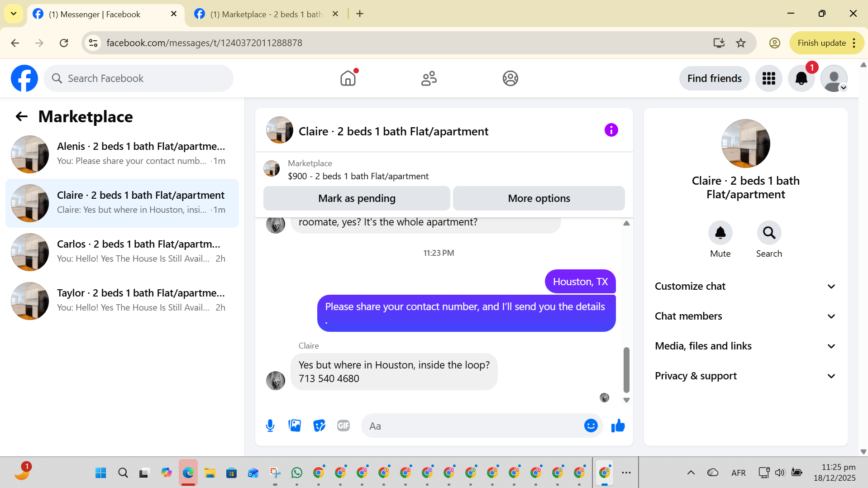
Task: Open the Groups icon in top navigation
Action: (x=510, y=78)
